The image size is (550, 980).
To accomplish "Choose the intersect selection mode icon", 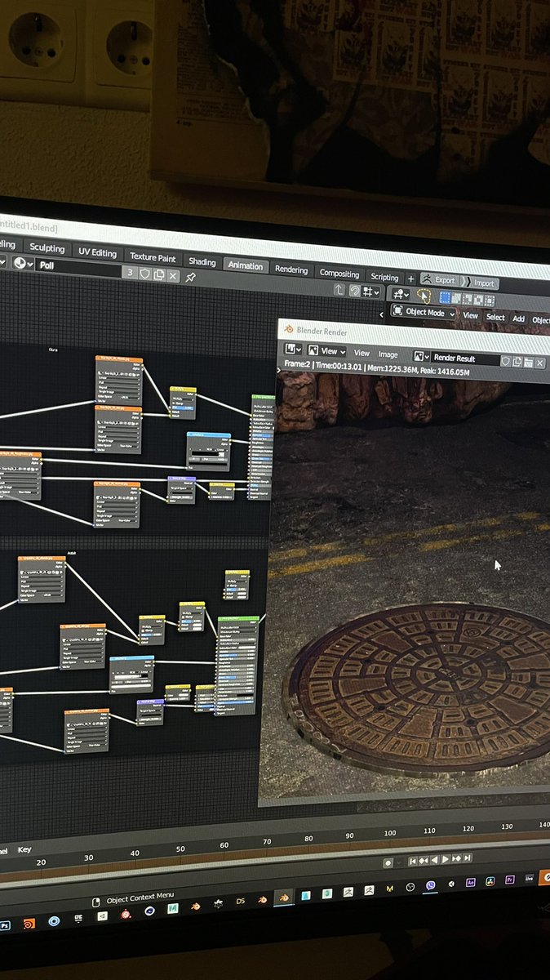I will click(x=490, y=301).
